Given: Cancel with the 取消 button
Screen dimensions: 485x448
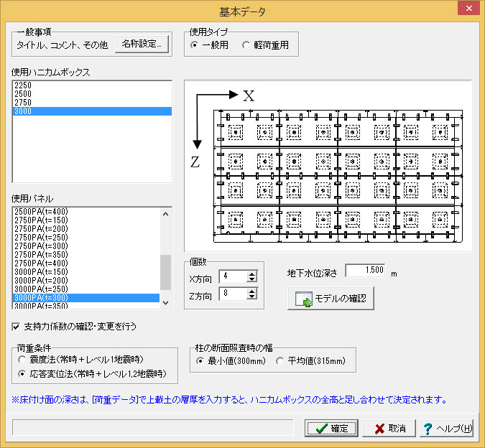Looking at the screenshot, I should click(x=389, y=428).
